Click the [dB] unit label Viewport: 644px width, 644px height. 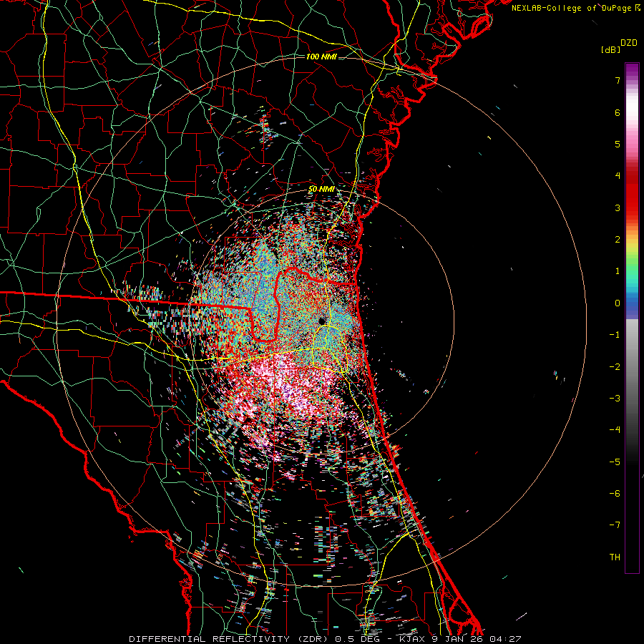(x=610, y=49)
